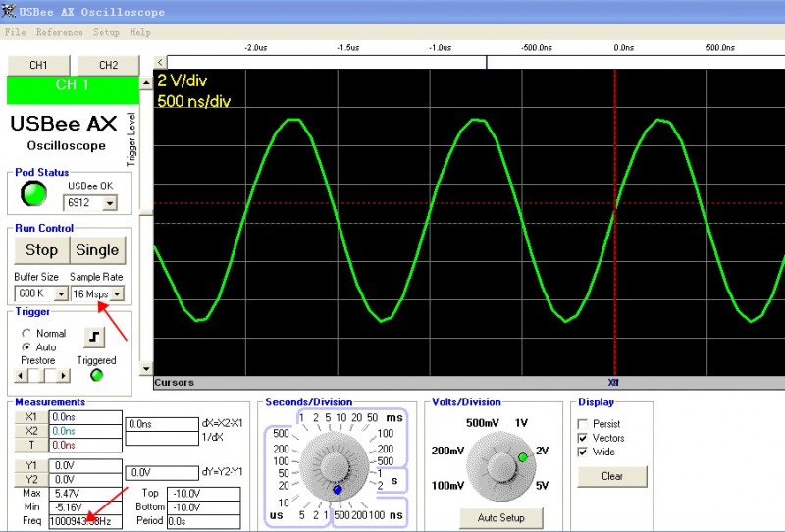Click the green Pod Status indicator light

(34, 194)
